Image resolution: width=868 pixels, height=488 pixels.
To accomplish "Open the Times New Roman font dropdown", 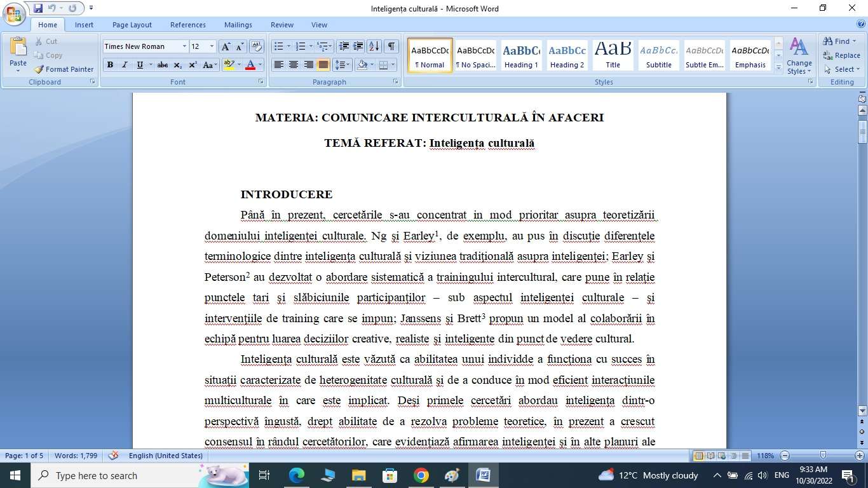I will pos(184,46).
